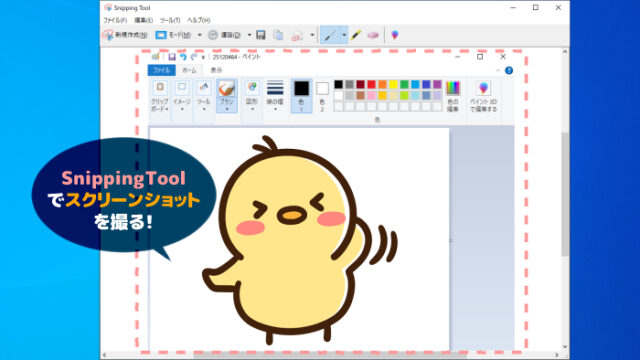Image resolution: width=640 pixels, height=360 pixels.
Task: Open the 線の幅 line width selector
Action: pyautogui.click(x=275, y=96)
